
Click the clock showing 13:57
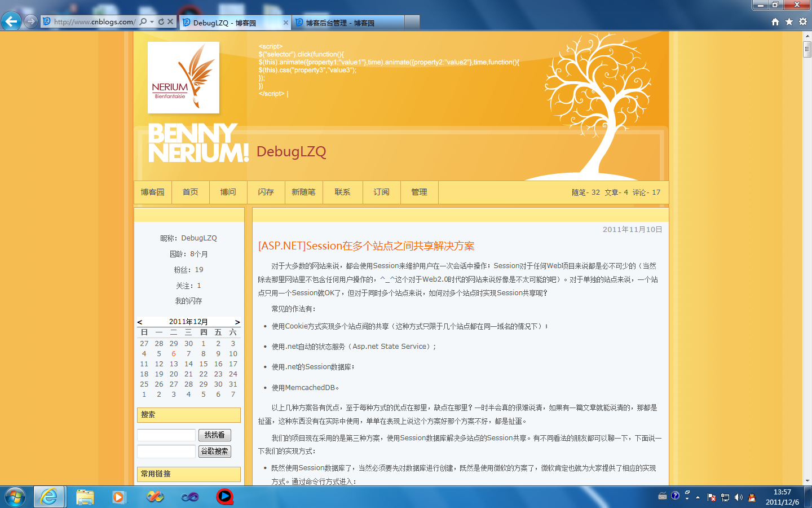782,492
